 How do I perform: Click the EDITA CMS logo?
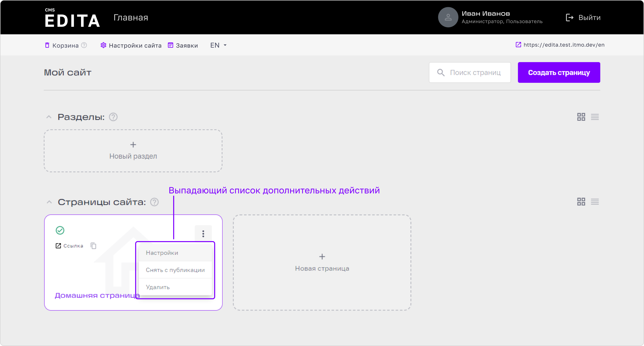click(72, 17)
